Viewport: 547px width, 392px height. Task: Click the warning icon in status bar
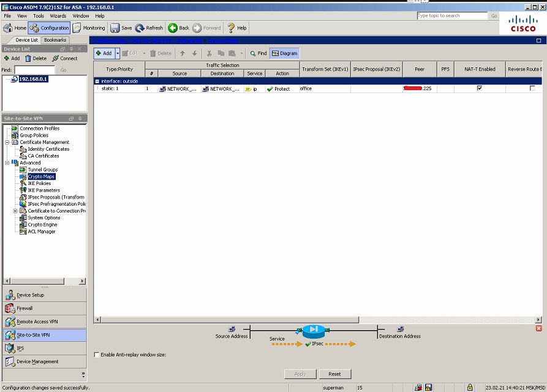click(x=428, y=388)
